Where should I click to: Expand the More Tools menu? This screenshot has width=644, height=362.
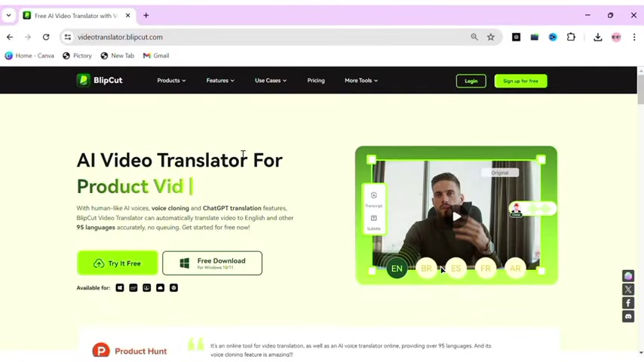pos(361,81)
